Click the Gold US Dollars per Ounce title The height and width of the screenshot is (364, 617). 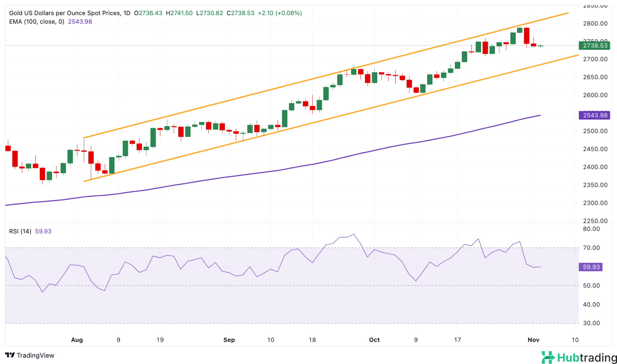(65, 13)
